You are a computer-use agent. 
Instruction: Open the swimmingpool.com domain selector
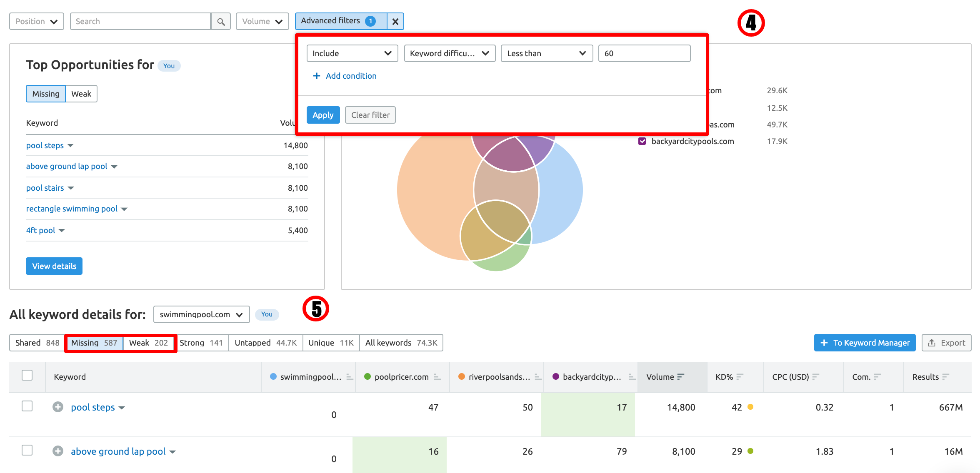click(201, 314)
